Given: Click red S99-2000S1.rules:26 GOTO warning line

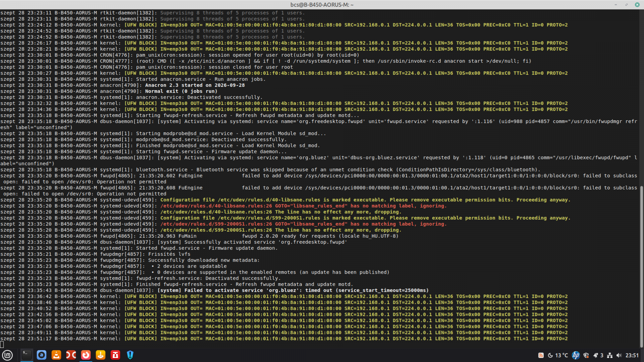Looking at the screenshot, I should tap(303, 224).
